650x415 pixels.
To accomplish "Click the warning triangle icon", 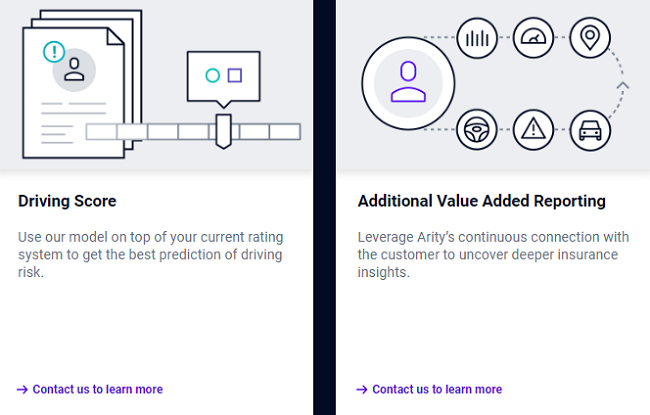I will coord(533,130).
